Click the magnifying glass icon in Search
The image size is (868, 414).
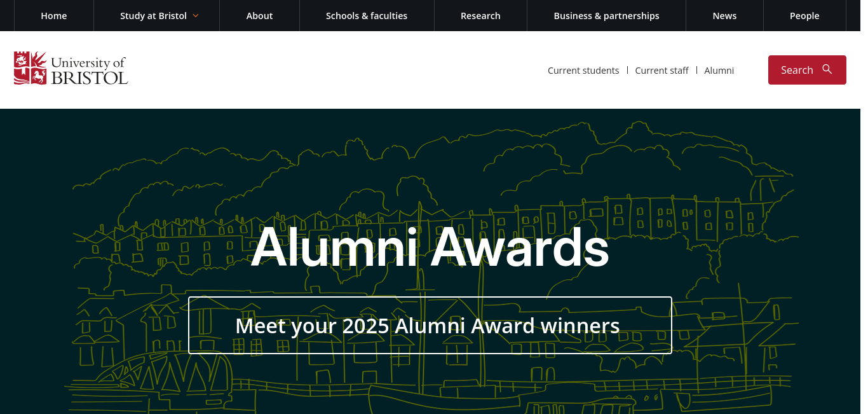[x=827, y=69]
